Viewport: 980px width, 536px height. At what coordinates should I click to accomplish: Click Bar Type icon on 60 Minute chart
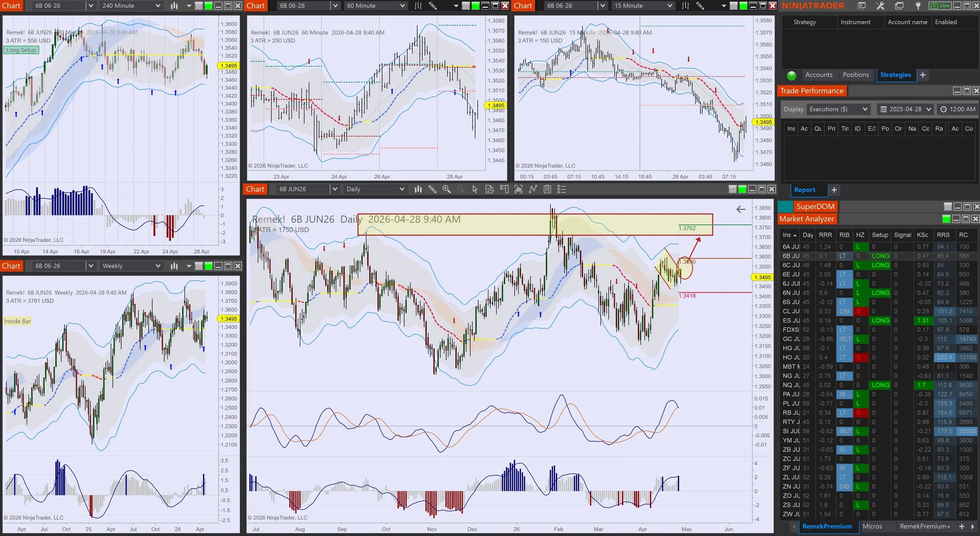(418, 6)
